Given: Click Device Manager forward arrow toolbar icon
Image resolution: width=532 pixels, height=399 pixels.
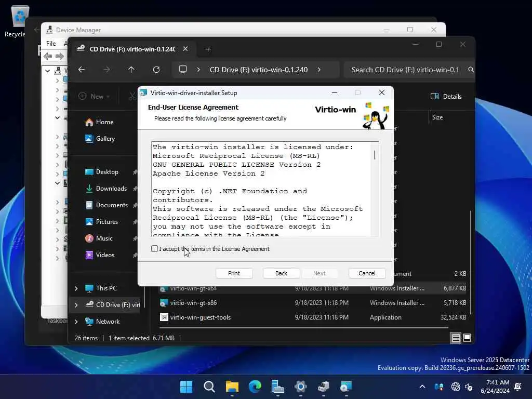Looking at the screenshot, I should tap(60, 56).
